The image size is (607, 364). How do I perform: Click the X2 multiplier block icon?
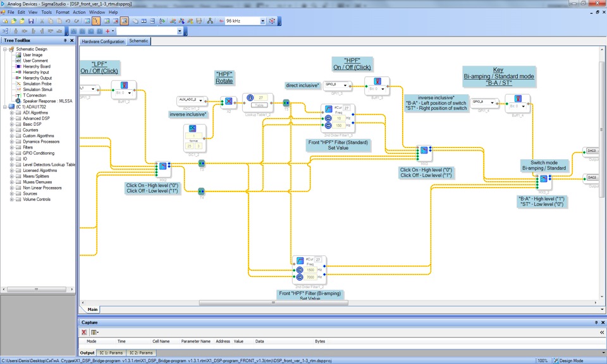(x=228, y=101)
